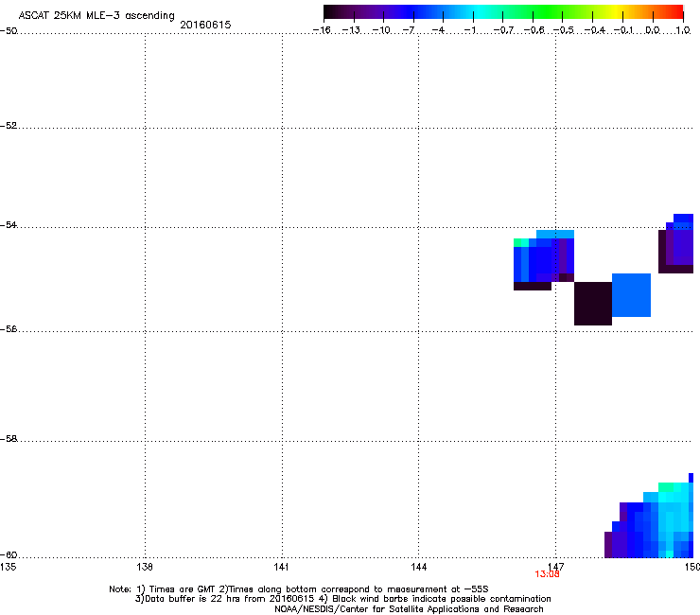Viewport: 700px width, 615px height.
Task: Click the date label 20160615 under title
Action: pos(205,25)
